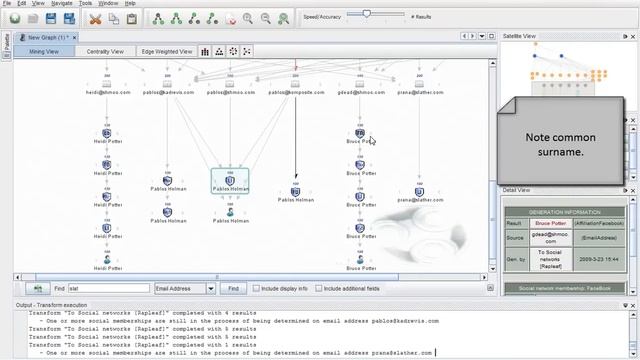Click the find binoculars icon in search bar
Viewport: 640px width, 360px height.
coord(38,289)
